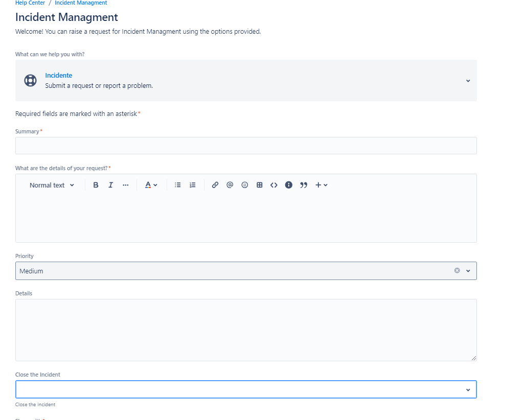This screenshot has height=420, width=525.
Task: Apply a bullet list
Action: pos(177,184)
